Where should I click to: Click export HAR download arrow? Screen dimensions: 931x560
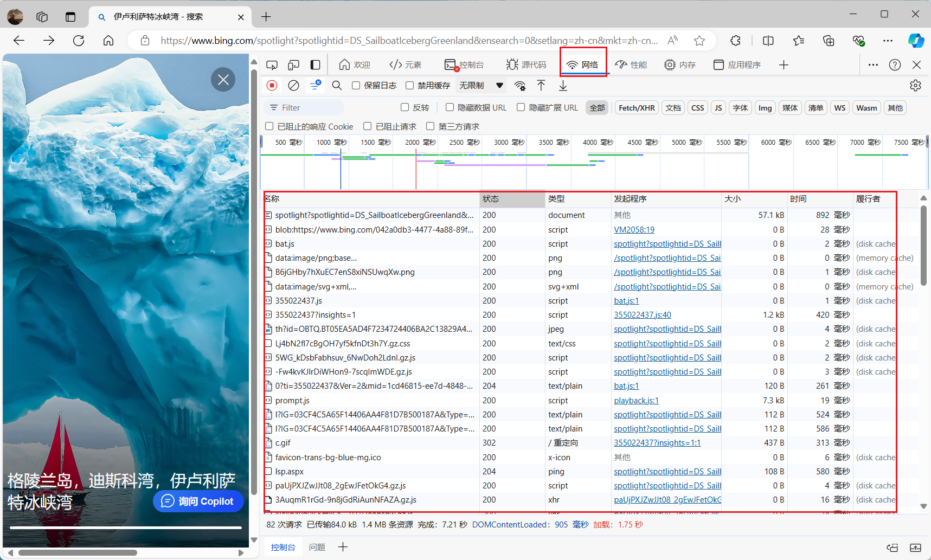563,86
